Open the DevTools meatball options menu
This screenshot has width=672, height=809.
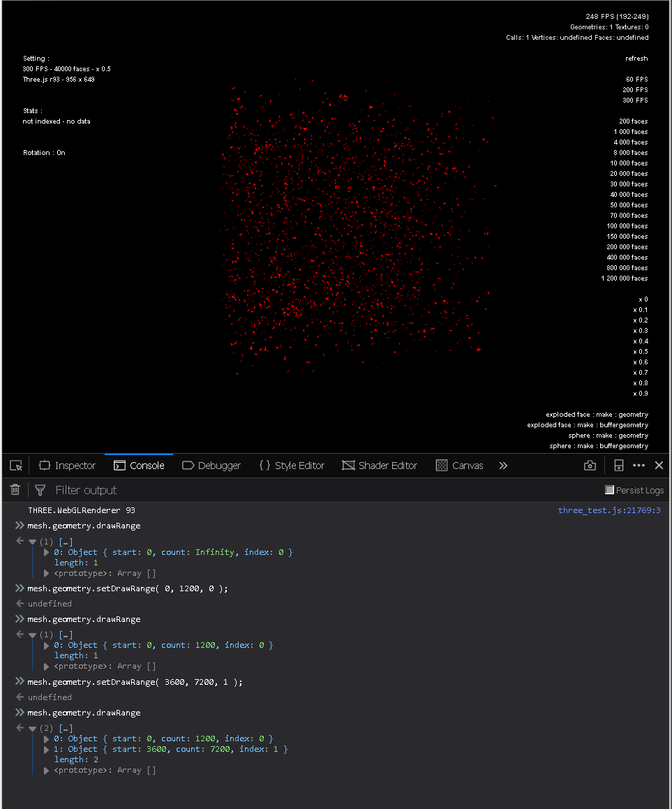point(639,465)
